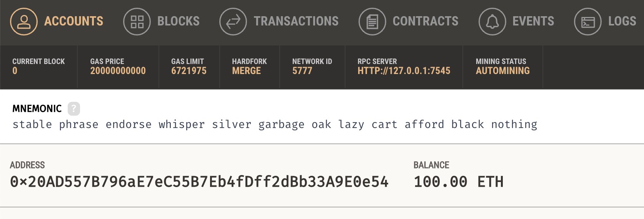
Task: Show the Logs tab label
Action: [622, 21]
